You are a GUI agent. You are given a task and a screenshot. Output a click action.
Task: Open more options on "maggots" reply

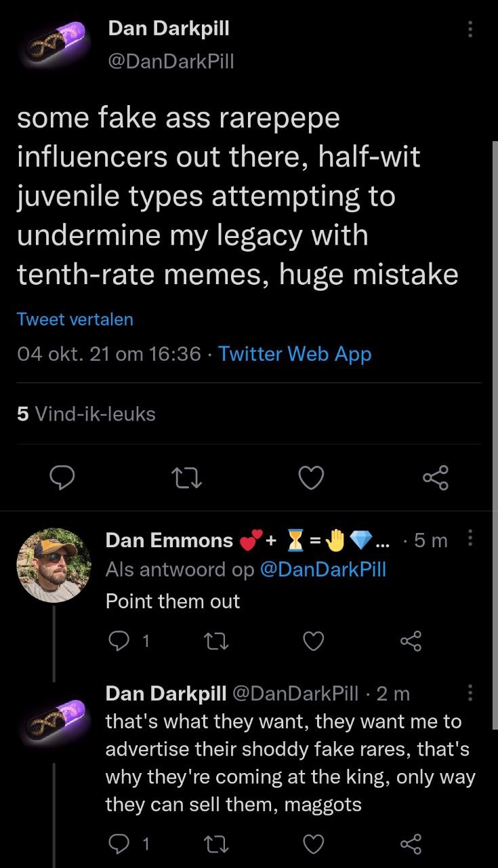coord(470,693)
